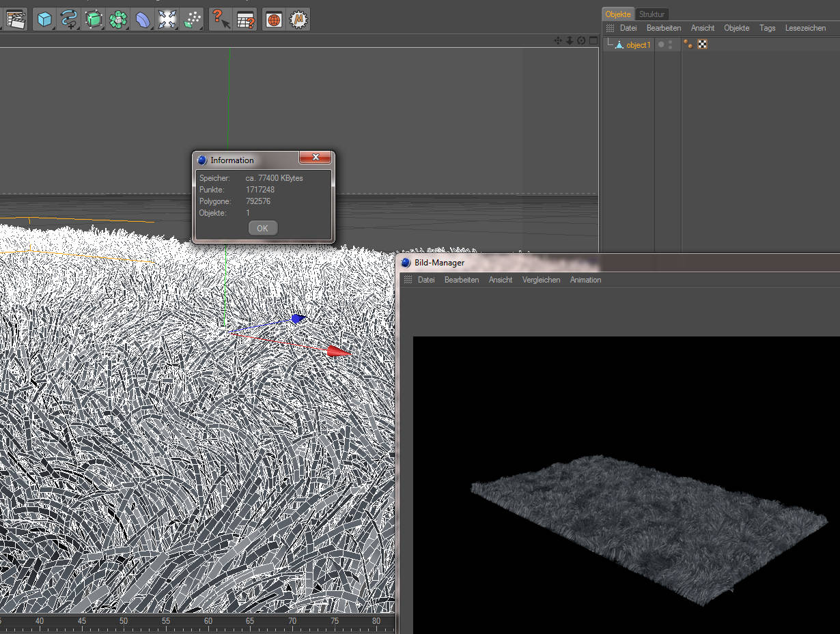Open the Datei menu in Objekte manager
The height and width of the screenshot is (634, 840).
628,28
